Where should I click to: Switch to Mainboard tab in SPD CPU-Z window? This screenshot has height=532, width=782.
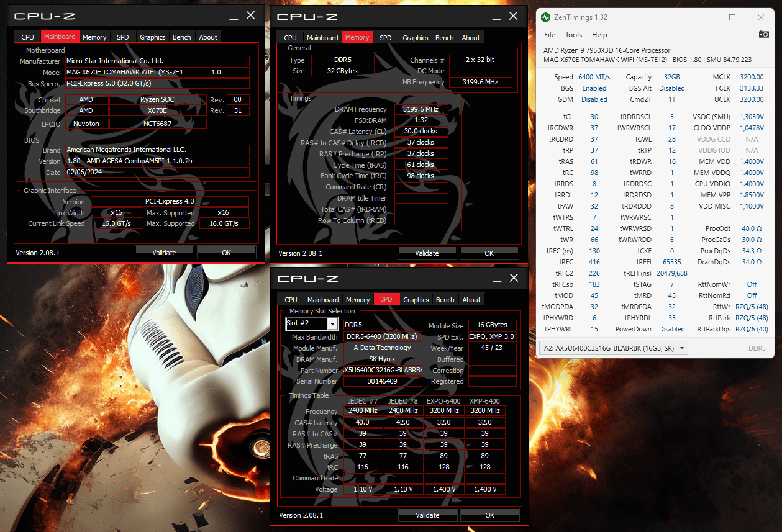point(323,299)
